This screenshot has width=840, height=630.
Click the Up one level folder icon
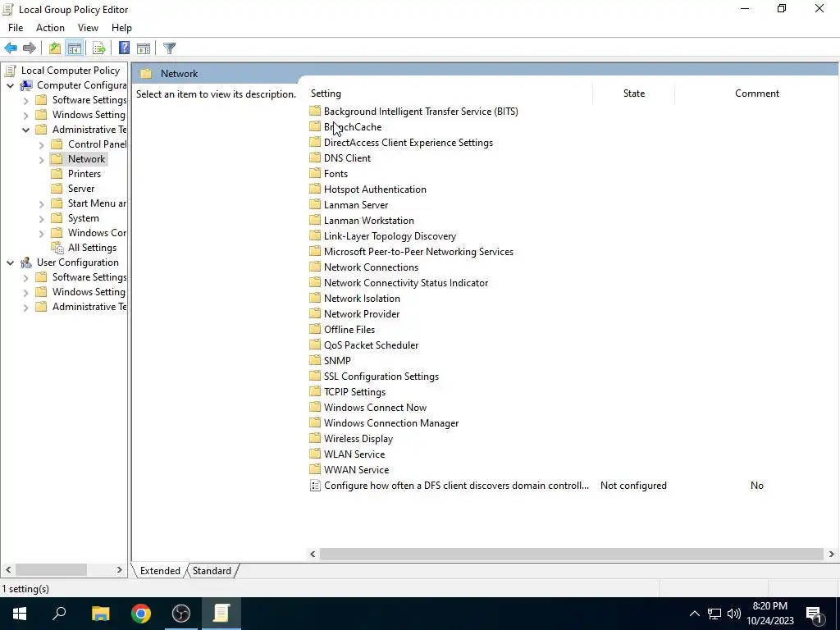(x=55, y=48)
